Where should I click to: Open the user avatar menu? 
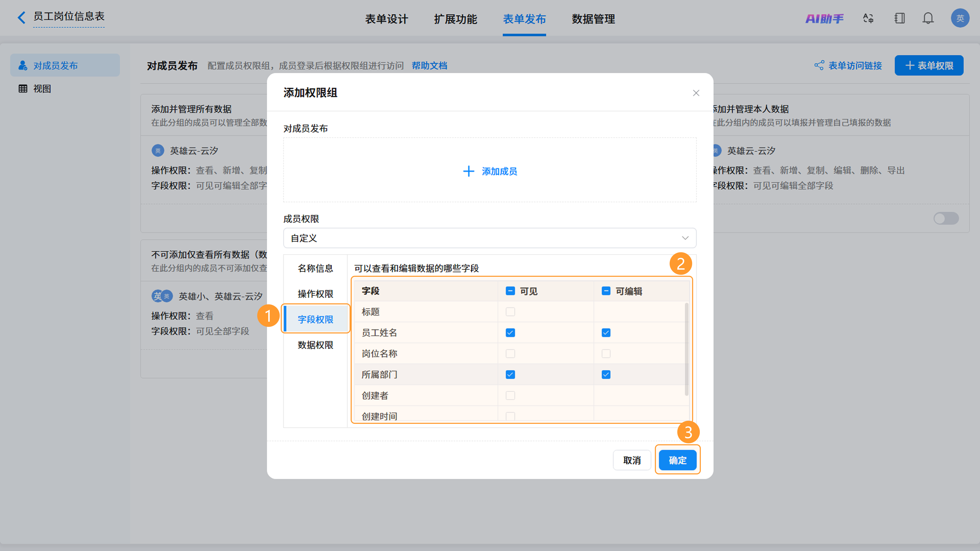pos(960,18)
